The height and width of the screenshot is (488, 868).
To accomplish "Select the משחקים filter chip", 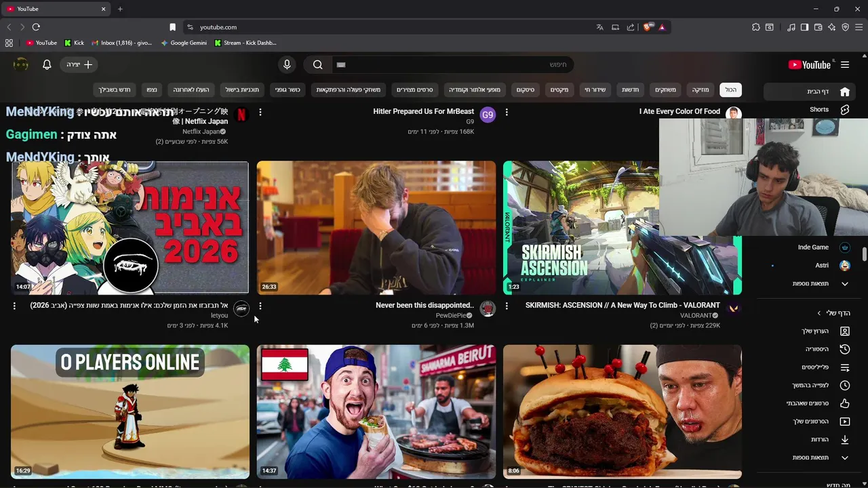I will (665, 89).
